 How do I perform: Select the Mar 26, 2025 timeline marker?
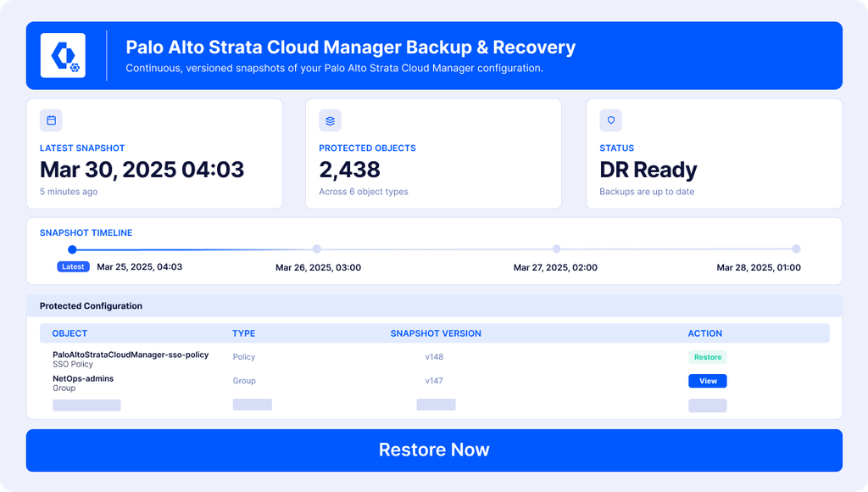[x=317, y=249]
